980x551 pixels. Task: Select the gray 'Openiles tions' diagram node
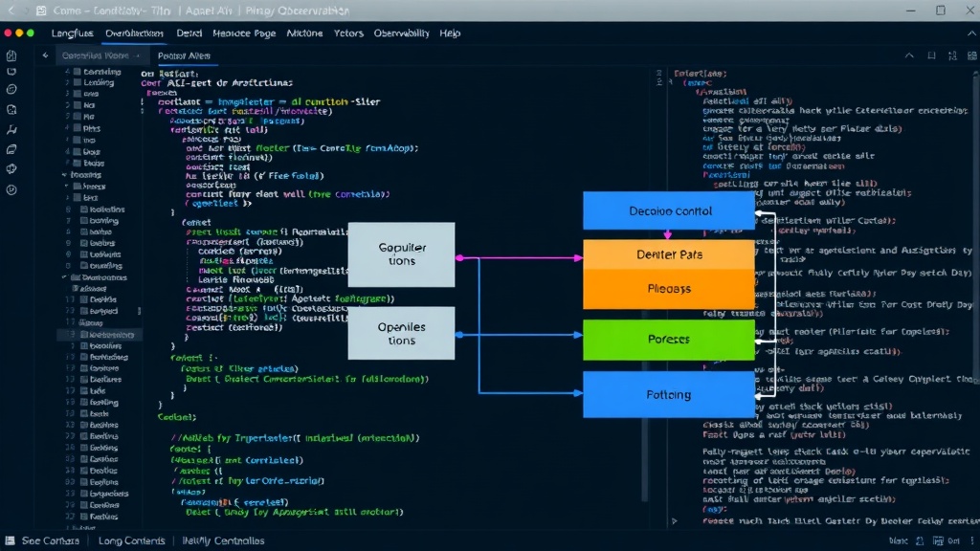coord(401,333)
